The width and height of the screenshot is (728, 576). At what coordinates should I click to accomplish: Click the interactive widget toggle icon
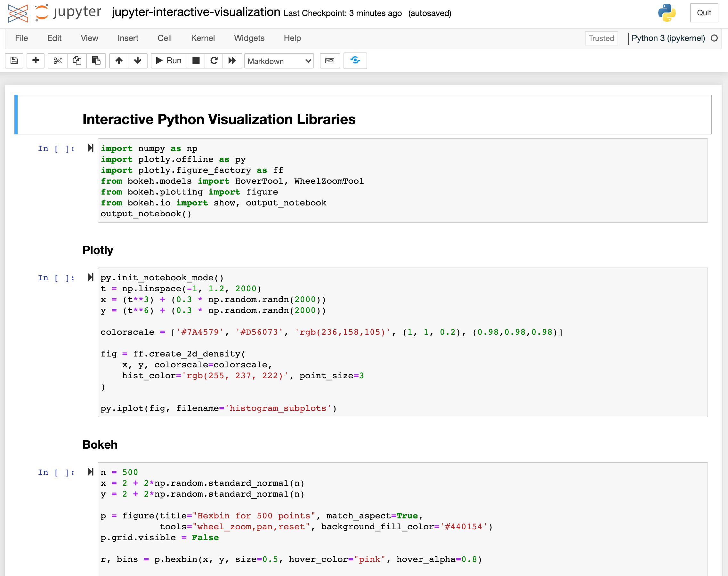tap(355, 60)
